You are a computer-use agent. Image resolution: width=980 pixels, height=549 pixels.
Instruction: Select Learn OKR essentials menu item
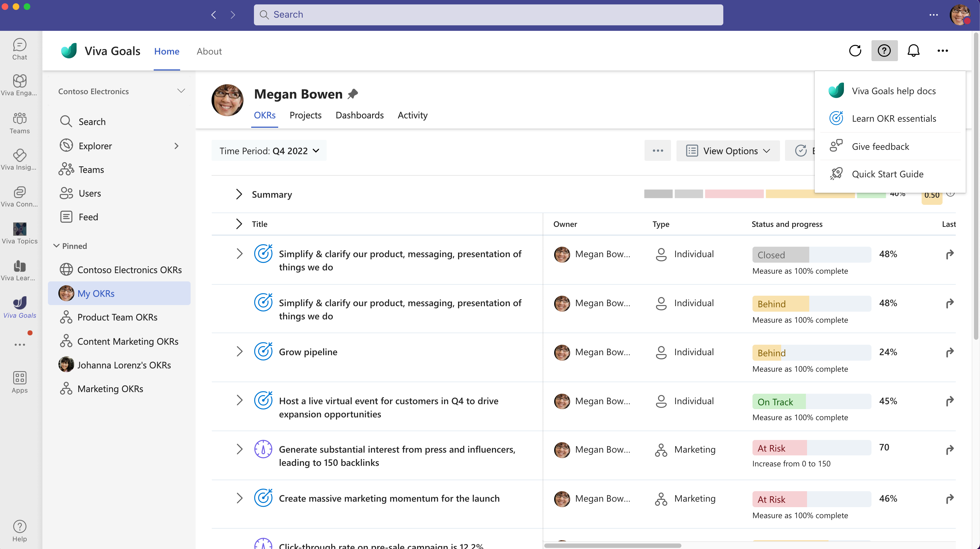[x=895, y=118]
